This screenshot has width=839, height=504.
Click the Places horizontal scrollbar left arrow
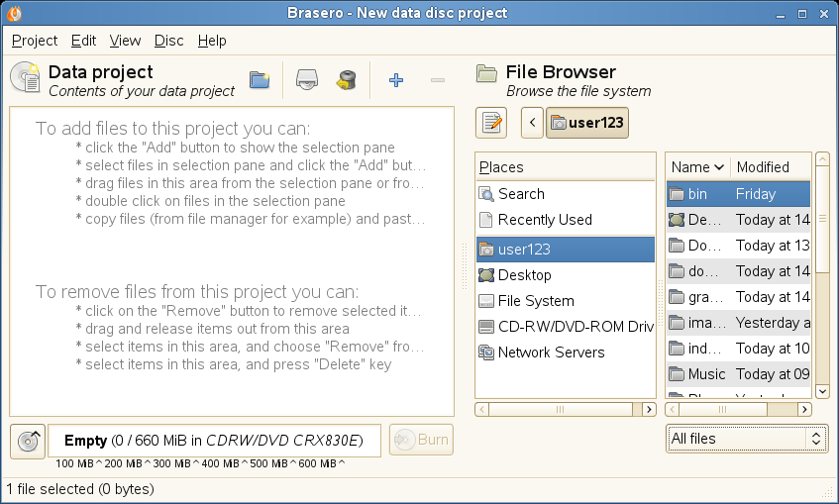tap(481, 409)
